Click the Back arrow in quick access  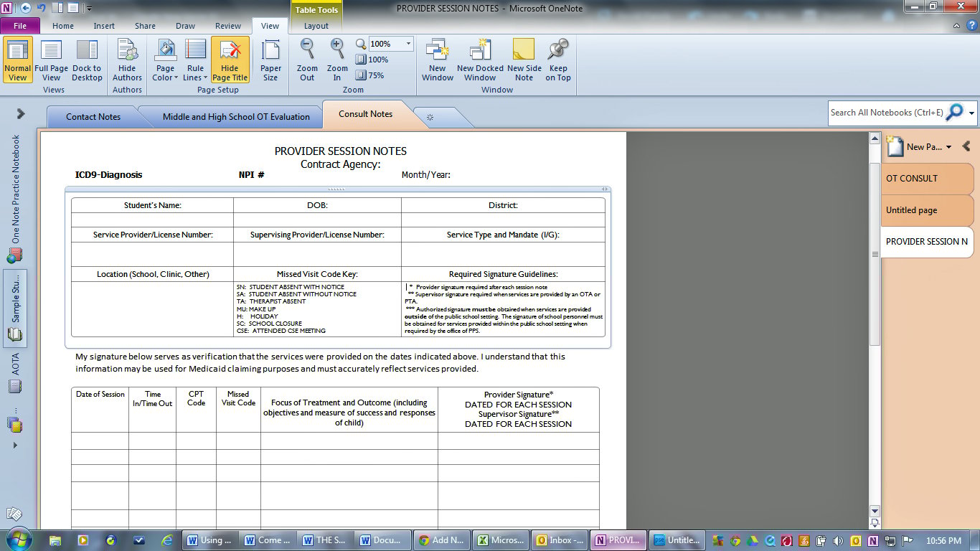pyautogui.click(x=26, y=8)
